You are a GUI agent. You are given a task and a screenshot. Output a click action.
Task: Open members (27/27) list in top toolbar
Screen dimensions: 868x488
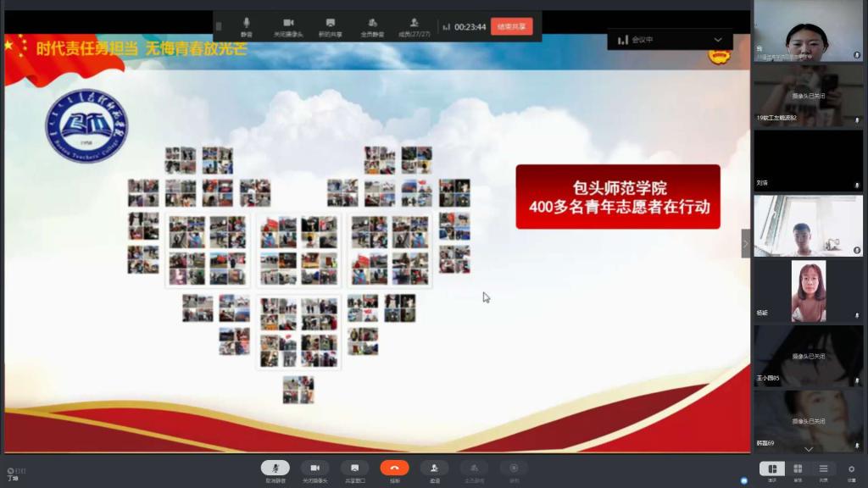tap(415, 25)
